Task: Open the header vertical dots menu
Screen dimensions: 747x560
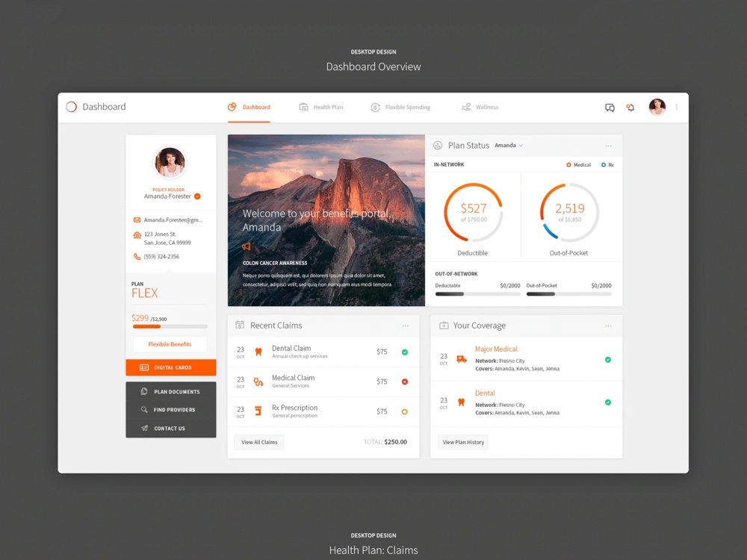Action: point(677,107)
